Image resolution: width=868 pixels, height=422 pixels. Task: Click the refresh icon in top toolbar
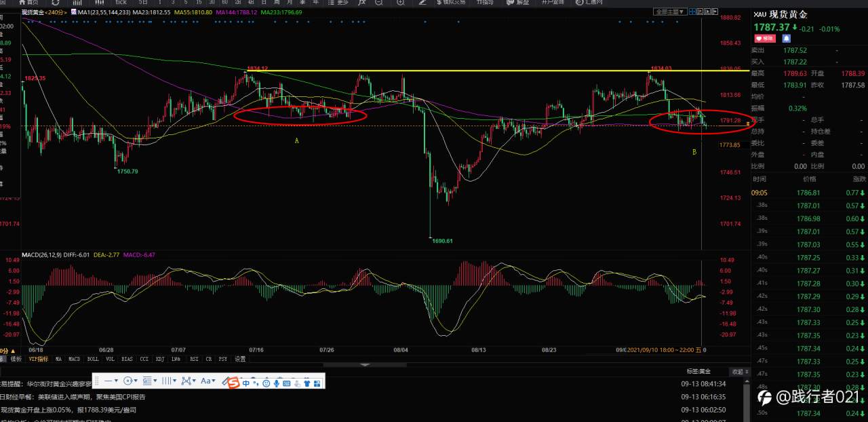(55, 3)
